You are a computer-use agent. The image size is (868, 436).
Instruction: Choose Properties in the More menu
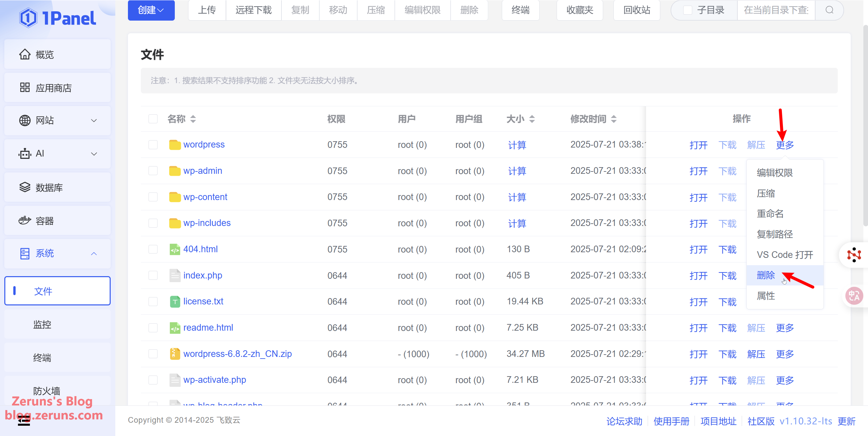coord(785,296)
